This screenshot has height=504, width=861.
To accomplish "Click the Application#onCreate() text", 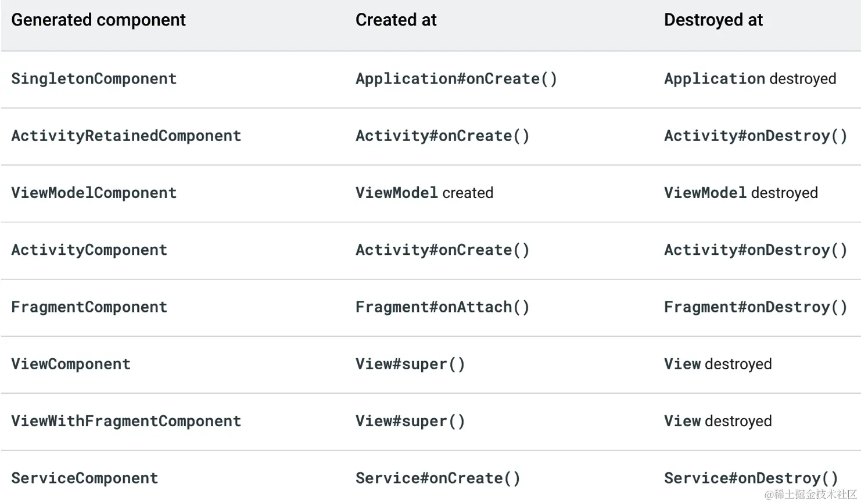I will click(456, 79).
